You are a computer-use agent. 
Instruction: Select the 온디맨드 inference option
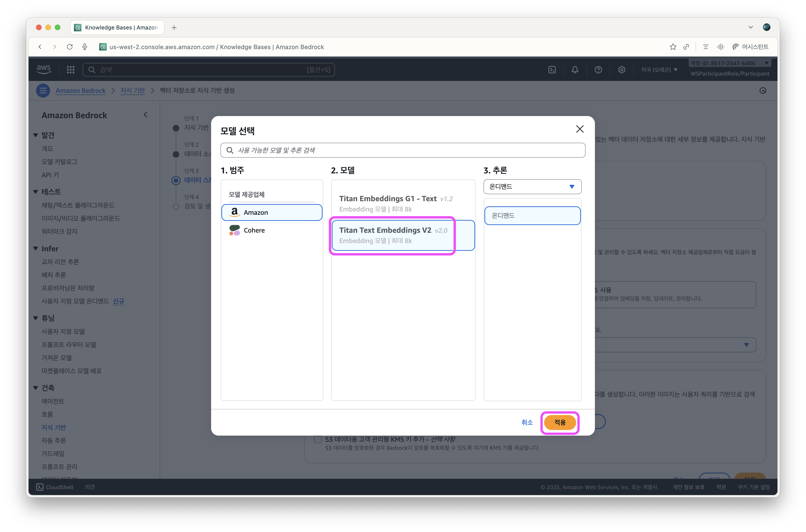click(x=532, y=215)
